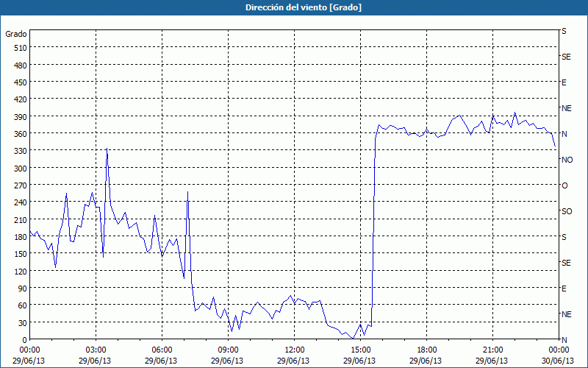Viewport: 588px width, 368px height.
Task: Pick the 60 value on the left axis
Action: pyautogui.click(x=23, y=305)
